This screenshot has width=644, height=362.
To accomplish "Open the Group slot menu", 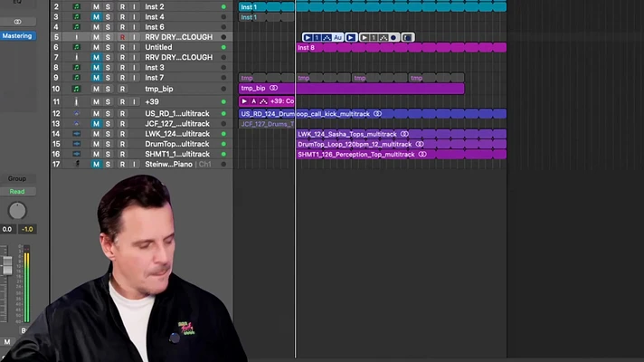I will (x=17, y=179).
